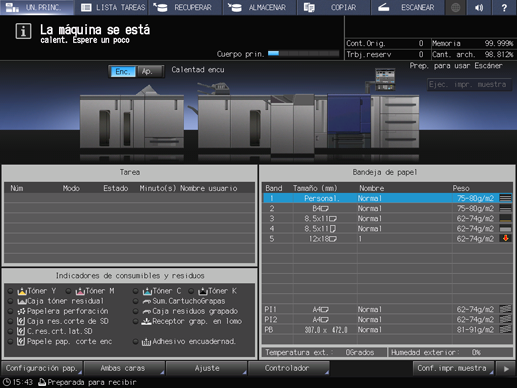Click the blue main body unit image
The width and height of the screenshot is (517, 388).
tap(349, 114)
